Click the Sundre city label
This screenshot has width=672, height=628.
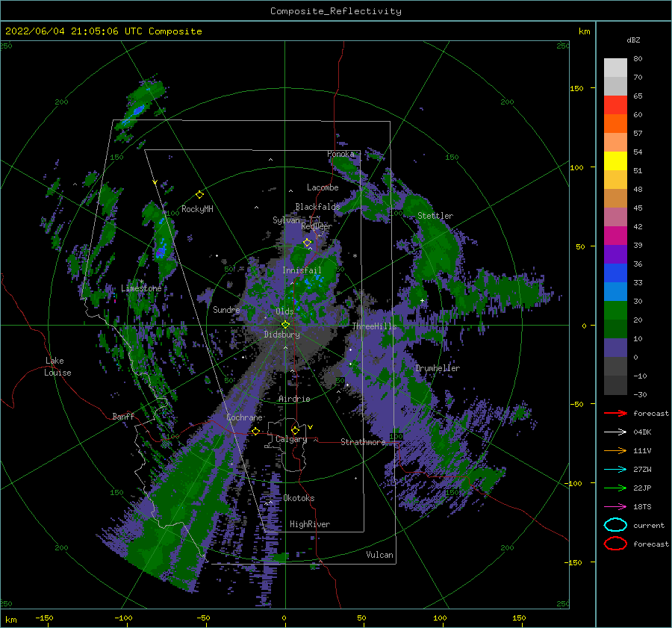pyautogui.click(x=226, y=309)
